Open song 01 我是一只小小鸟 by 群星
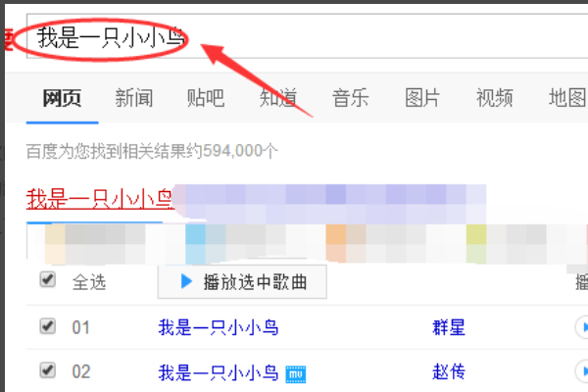 pos(218,327)
